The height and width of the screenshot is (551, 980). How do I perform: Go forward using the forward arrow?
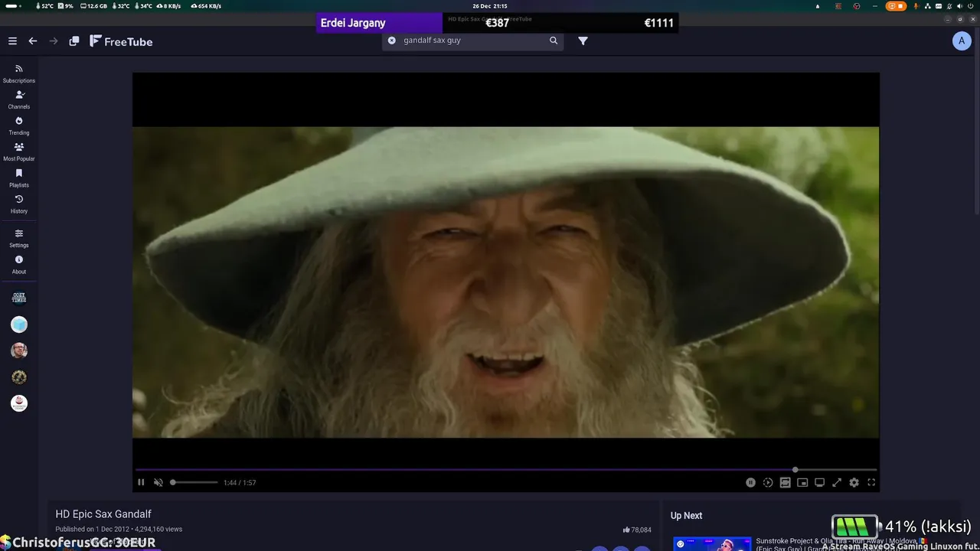54,41
